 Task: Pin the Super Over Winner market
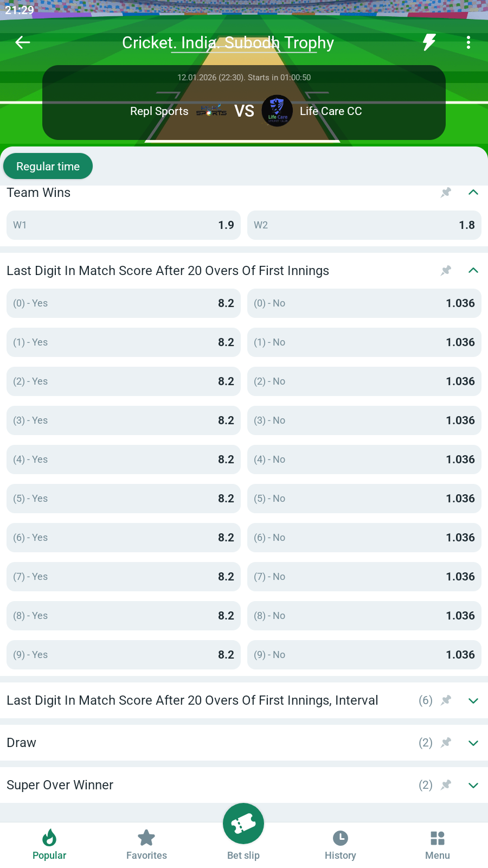click(446, 785)
